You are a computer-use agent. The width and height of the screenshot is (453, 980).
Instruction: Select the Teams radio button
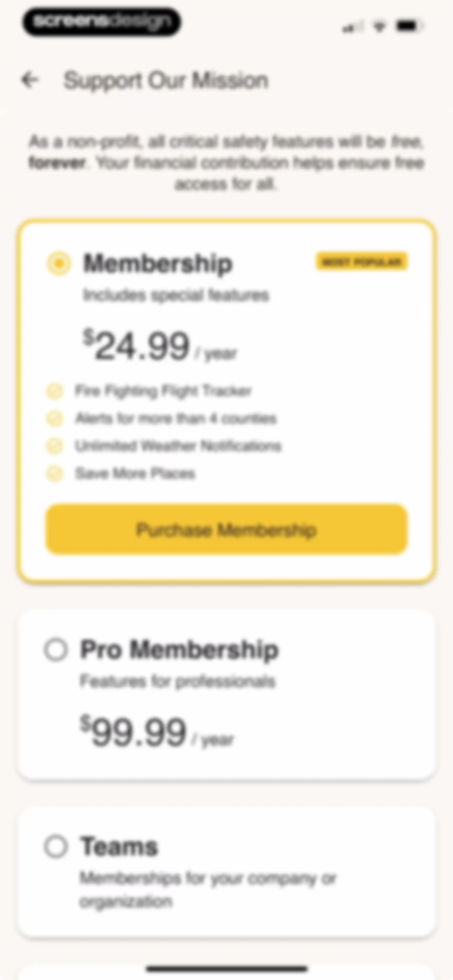pyautogui.click(x=56, y=847)
